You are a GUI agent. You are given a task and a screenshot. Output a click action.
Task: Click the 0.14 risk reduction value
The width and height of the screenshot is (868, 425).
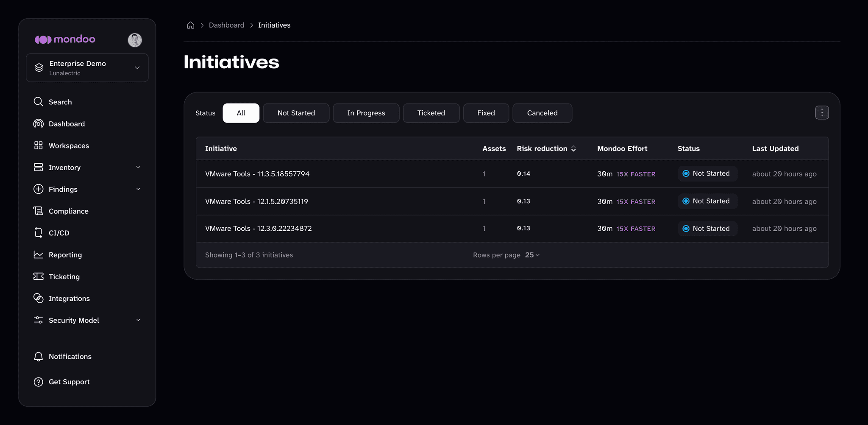[x=523, y=173]
